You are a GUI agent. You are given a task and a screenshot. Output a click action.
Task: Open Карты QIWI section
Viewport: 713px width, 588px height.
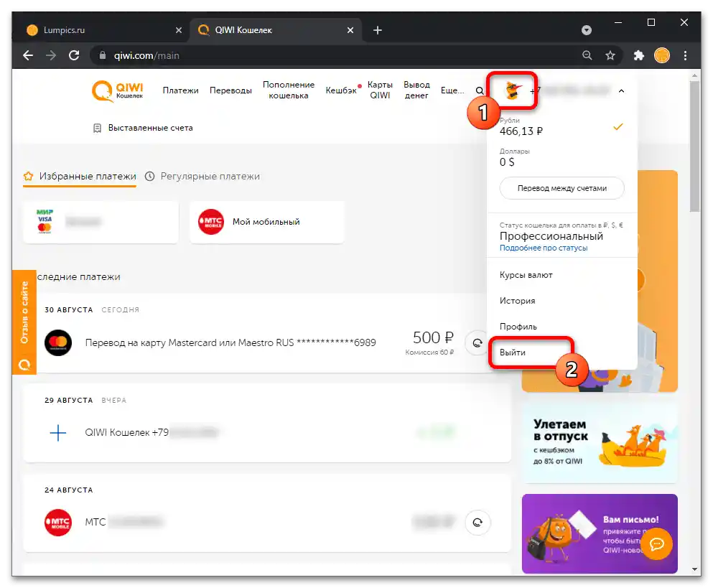[380, 90]
